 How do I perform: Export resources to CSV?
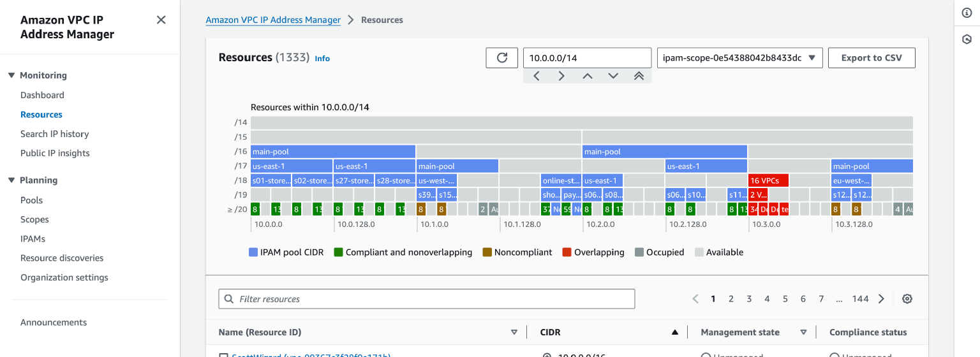pos(872,57)
